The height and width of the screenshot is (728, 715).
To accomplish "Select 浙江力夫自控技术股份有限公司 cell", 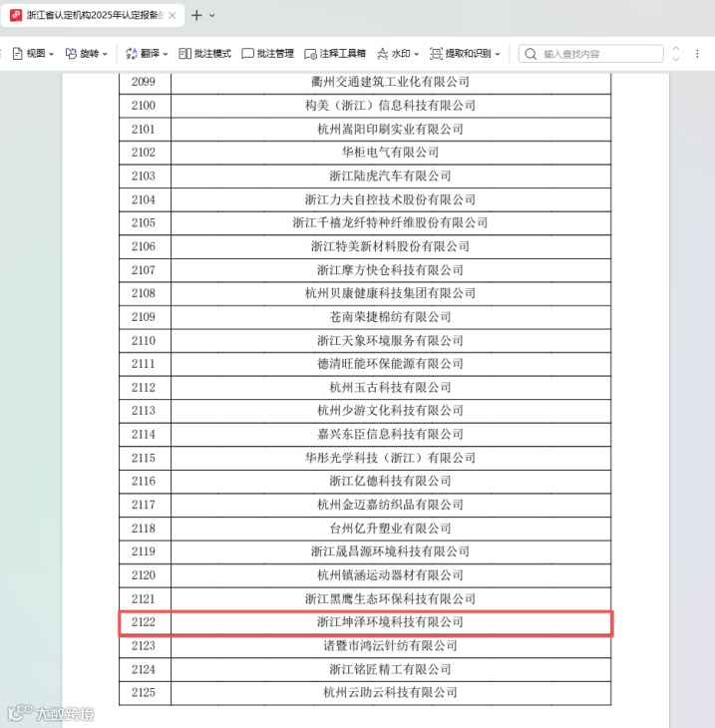I will coord(391,199).
